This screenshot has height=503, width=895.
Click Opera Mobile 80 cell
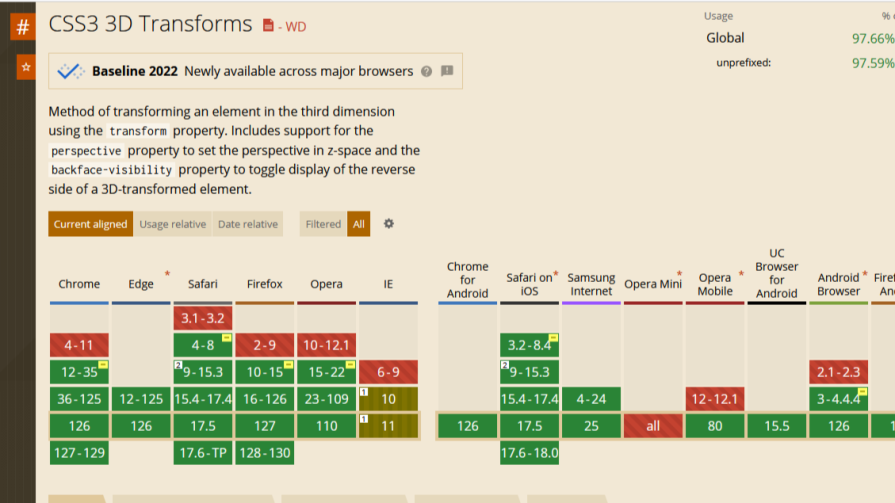pyautogui.click(x=715, y=426)
